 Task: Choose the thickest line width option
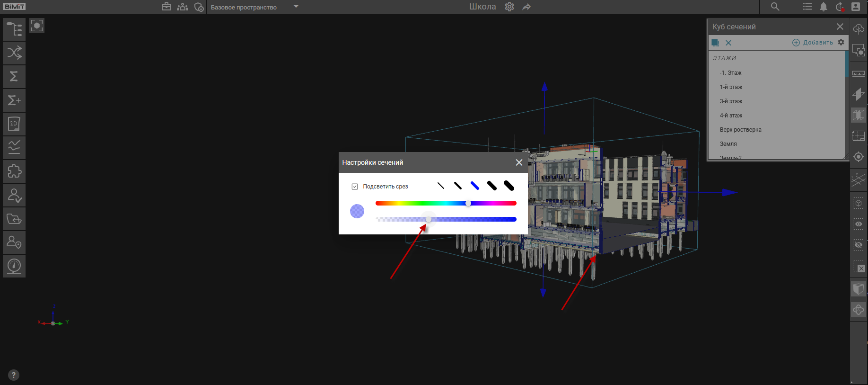coord(509,186)
